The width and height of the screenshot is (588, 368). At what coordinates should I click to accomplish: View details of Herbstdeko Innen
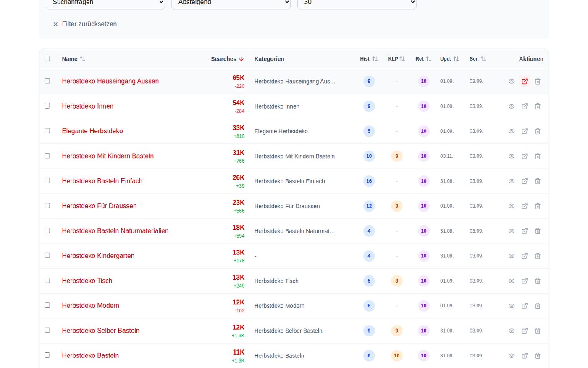point(512,106)
